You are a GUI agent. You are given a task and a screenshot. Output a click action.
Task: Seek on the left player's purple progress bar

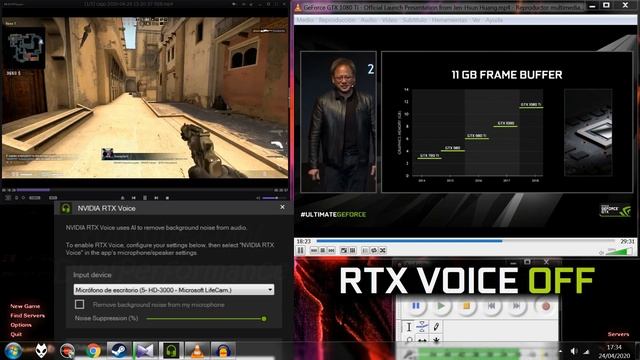[x=145, y=190]
